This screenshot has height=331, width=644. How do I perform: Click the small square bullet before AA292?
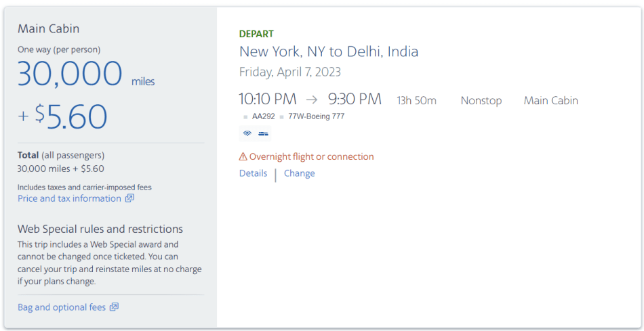coord(245,116)
